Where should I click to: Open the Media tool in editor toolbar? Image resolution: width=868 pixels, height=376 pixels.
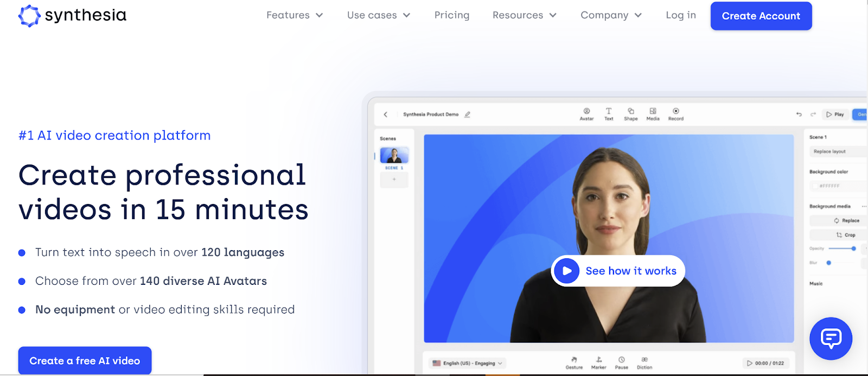point(653,114)
